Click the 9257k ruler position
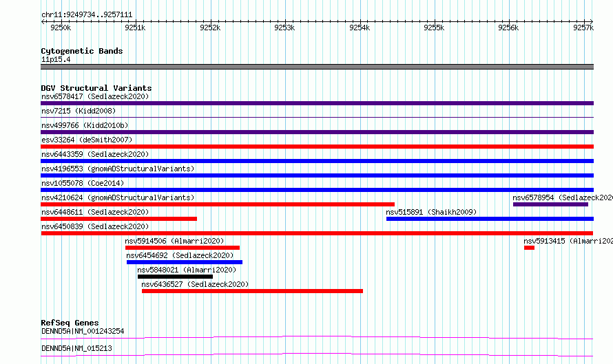The width and height of the screenshot is (613, 364). click(583, 28)
